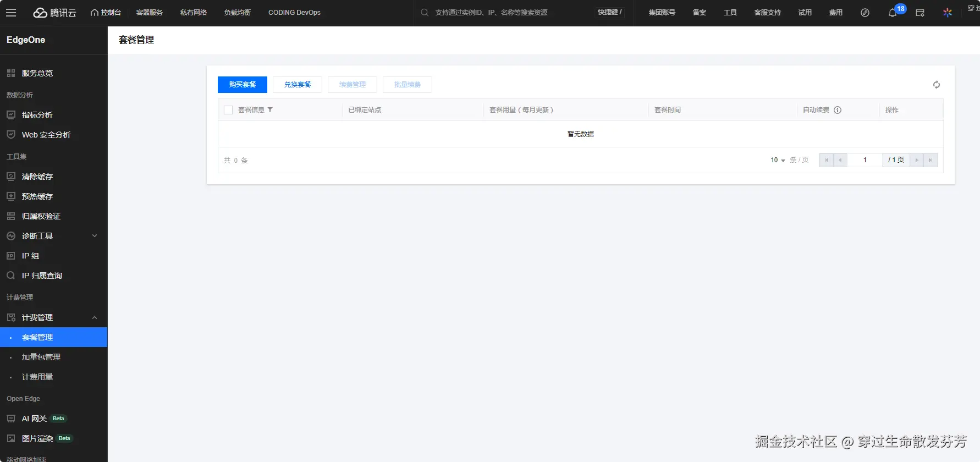Open Web 安全分析 in sidebar
The height and width of the screenshot is (462, 980).
(x=53, y=135)
